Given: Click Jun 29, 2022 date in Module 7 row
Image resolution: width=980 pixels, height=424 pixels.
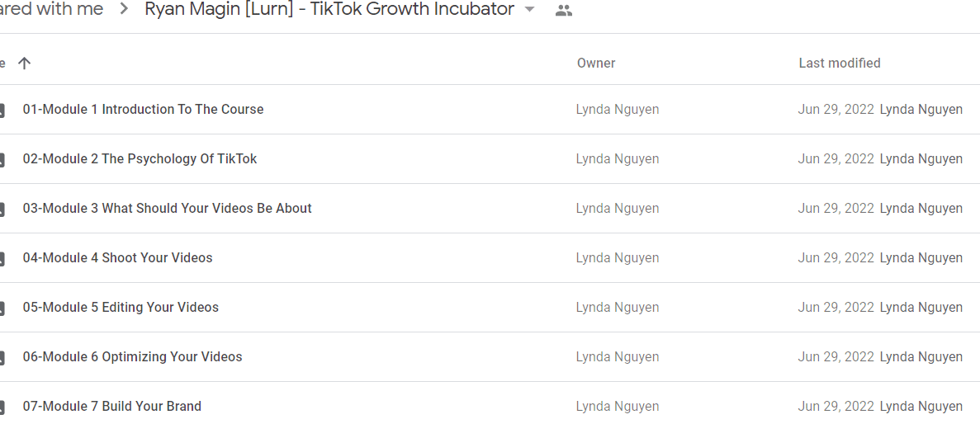Looking at the screenshot, I should 836,407.
